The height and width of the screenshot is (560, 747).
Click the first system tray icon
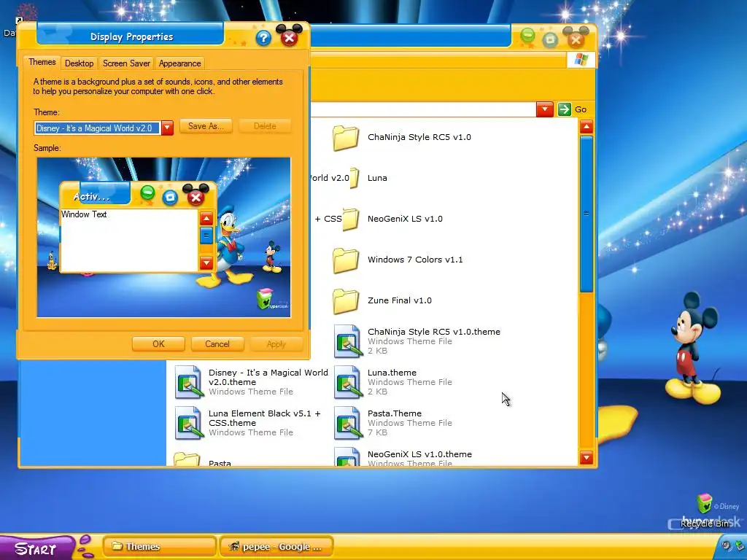[x=727, y=546]
